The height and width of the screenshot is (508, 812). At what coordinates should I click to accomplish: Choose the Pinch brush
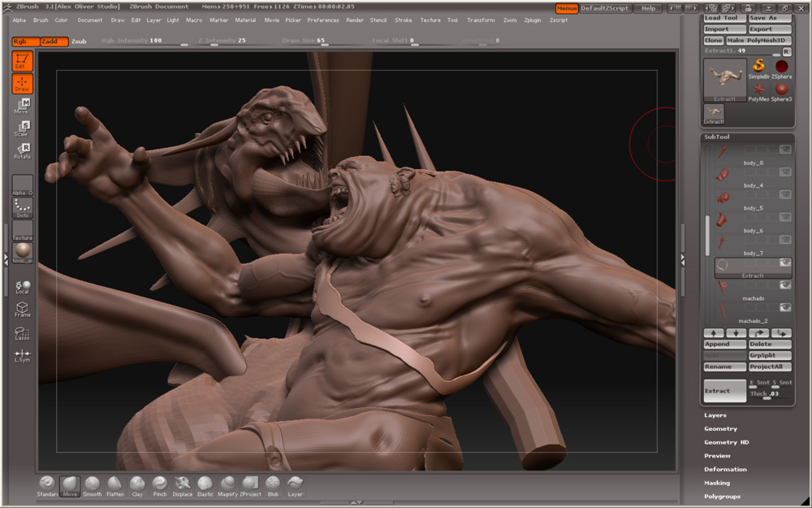[x=160, y=484]
